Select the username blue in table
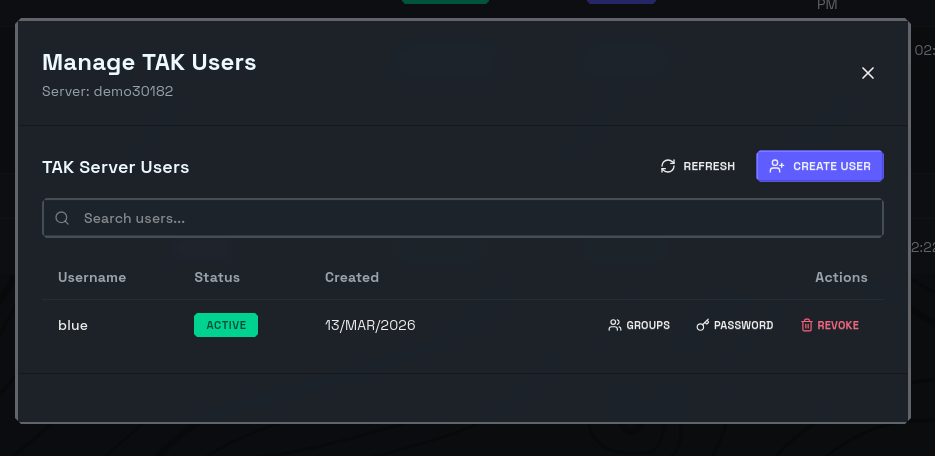Screen dimensions: 935x456 pyautogui.click(x=73, y=325)
